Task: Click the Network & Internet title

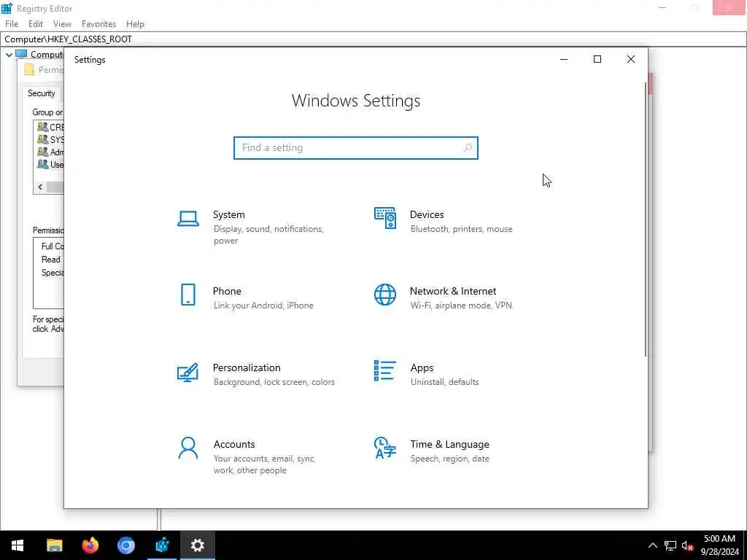Action: (x=453, y=291)
